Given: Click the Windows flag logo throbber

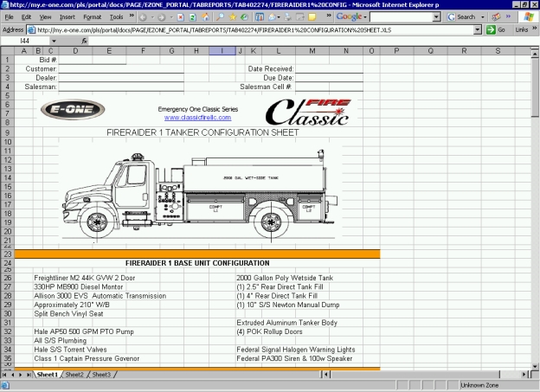Looking at the screenshot, I should 528,17.
